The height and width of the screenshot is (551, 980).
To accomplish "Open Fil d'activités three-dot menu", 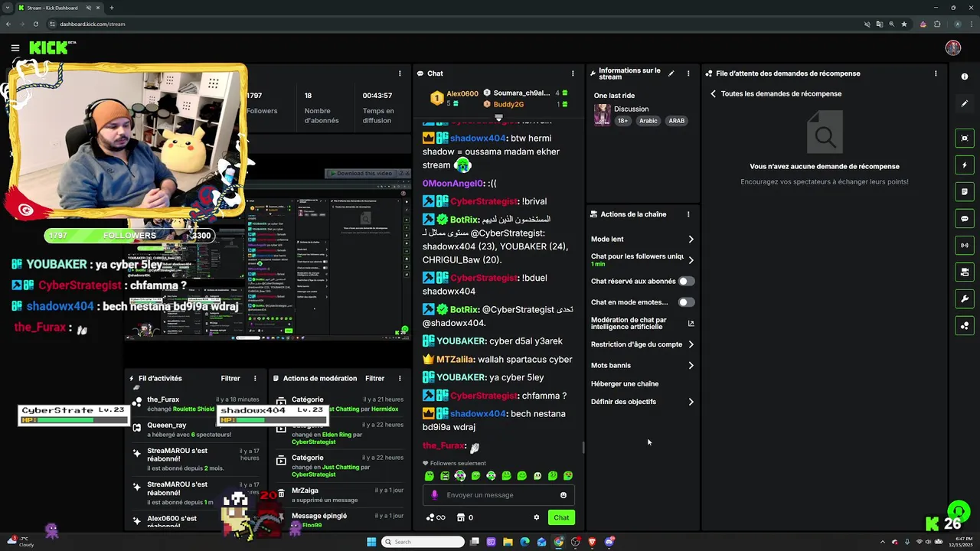I will coord(255,378).
